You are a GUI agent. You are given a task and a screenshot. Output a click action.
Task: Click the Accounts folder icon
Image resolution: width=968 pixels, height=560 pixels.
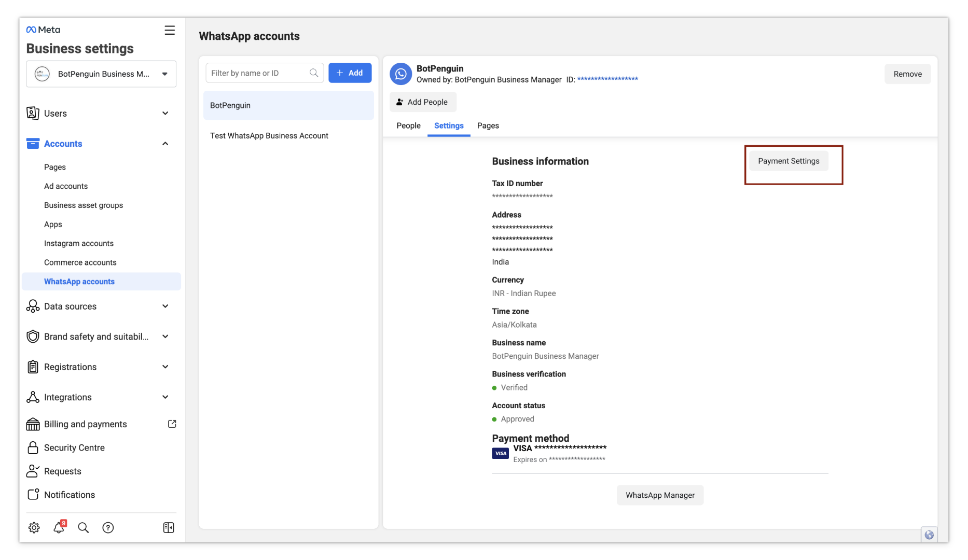pos(33,144)
